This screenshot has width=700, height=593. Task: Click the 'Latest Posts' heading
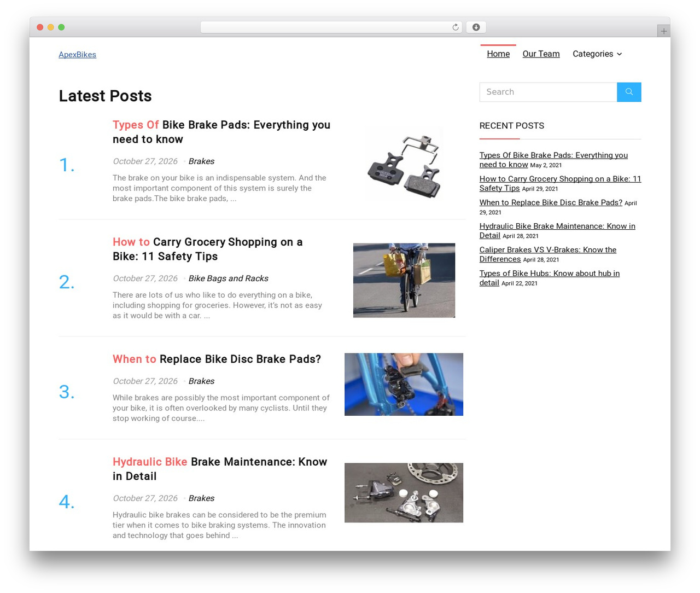(106, 96)
